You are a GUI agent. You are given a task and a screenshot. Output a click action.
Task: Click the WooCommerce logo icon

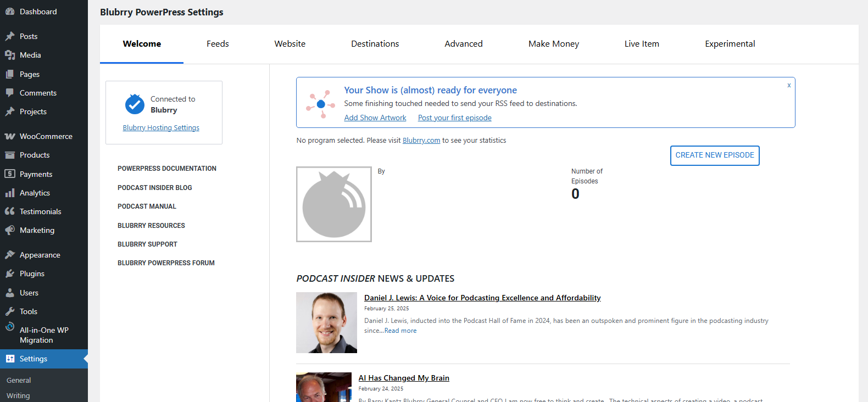(x=10, y=136)
